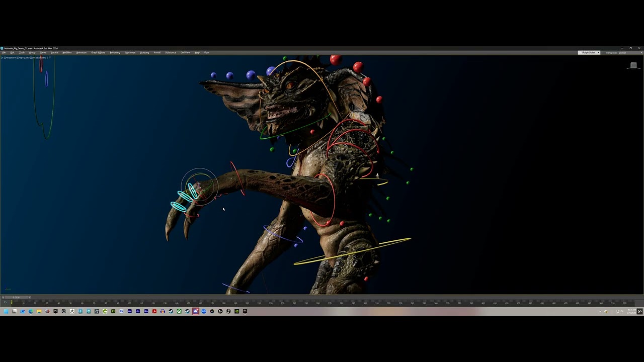644x362 pixels.
Task: Open Photoshop Ps taskbar icon
Action: coord(121,311)
